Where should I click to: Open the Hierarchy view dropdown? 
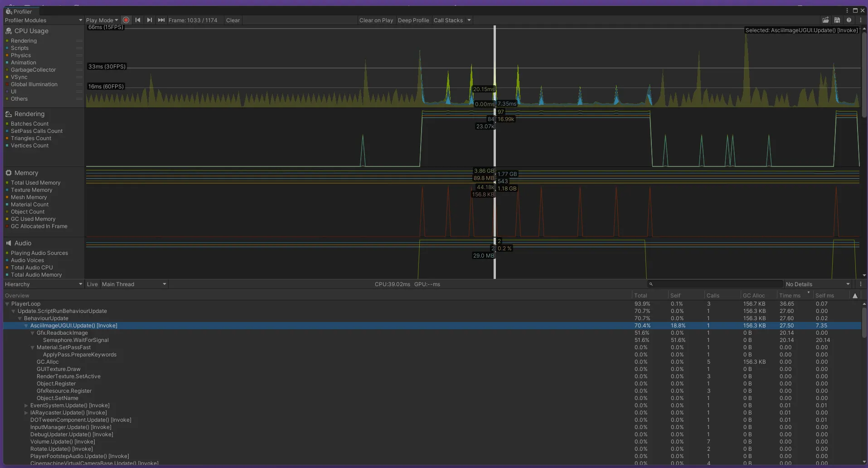click(x=44, y=284)
